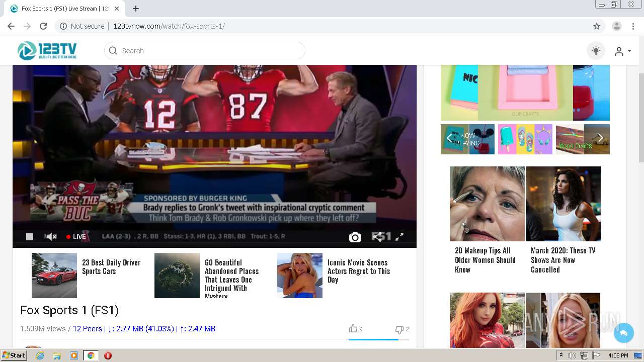Click the like/dislike ratio bar

click(x=378, y=340)
